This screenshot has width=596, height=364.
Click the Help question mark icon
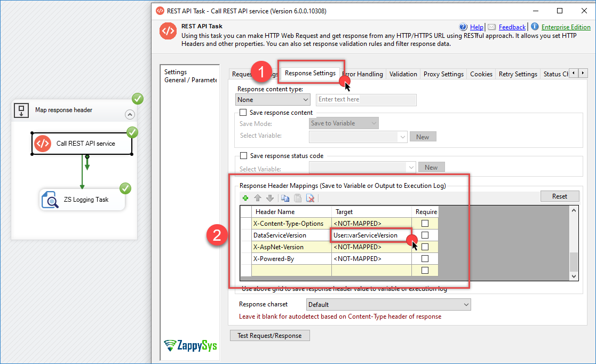(464, 27)
